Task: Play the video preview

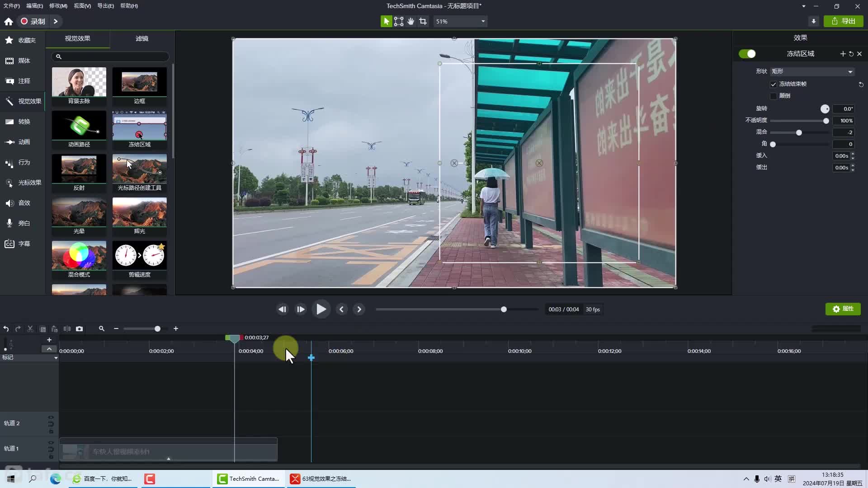Action: (x=321, y=310)
